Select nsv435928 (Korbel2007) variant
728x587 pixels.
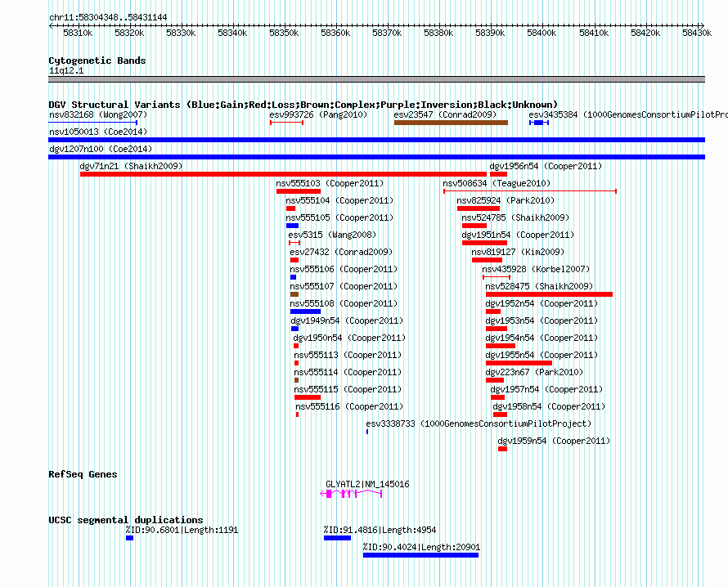click(x=497, y=277)
